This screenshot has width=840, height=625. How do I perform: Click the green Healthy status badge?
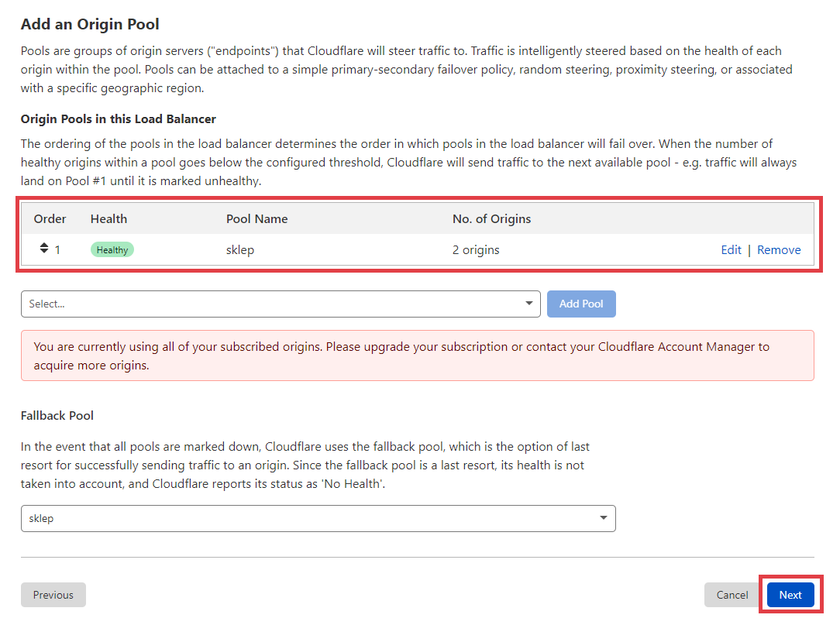click(112, 250)
